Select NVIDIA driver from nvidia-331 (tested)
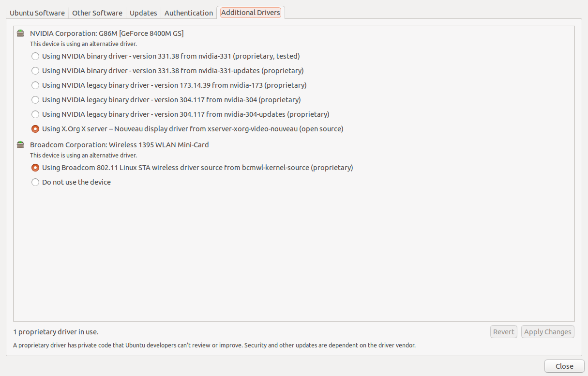 click(x=166, y=56)
